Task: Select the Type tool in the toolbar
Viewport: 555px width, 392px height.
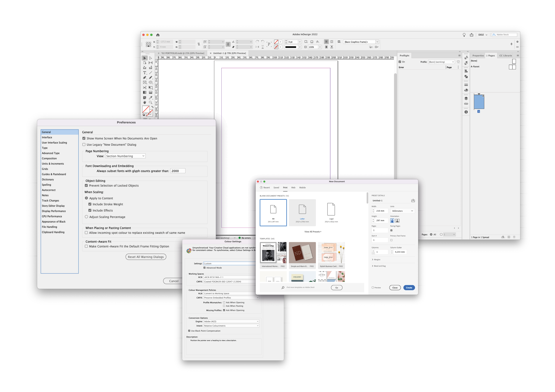Action: pos(145,73)
